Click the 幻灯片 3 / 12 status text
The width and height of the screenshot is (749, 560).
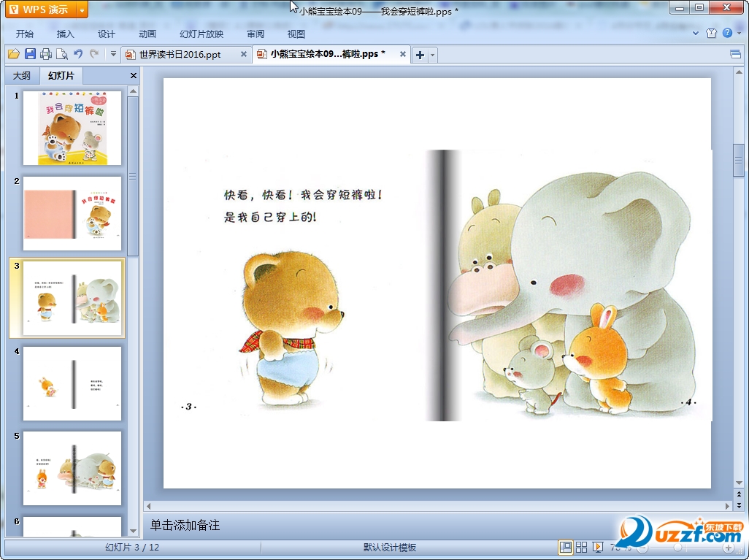tap(132, 547)
